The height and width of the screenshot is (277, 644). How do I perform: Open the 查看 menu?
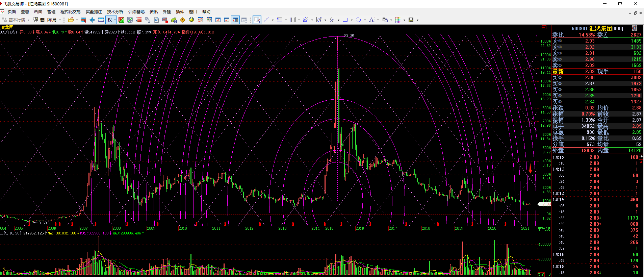pos(25,12)
